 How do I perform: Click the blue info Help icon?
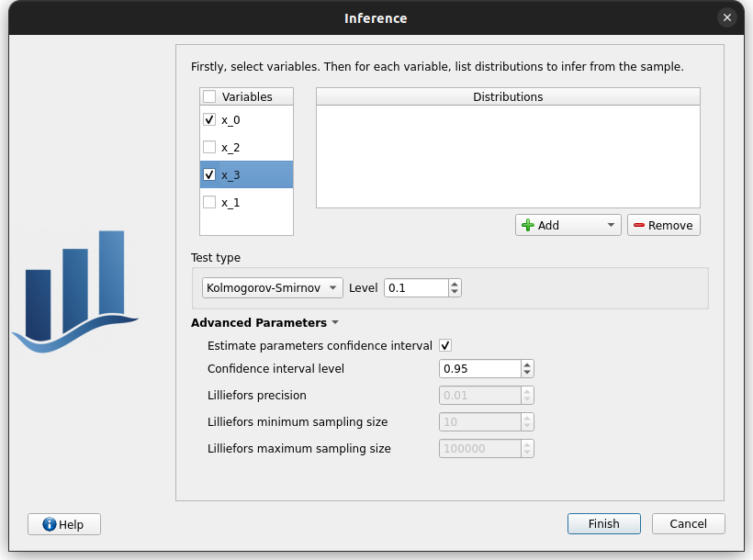(50, 524)
